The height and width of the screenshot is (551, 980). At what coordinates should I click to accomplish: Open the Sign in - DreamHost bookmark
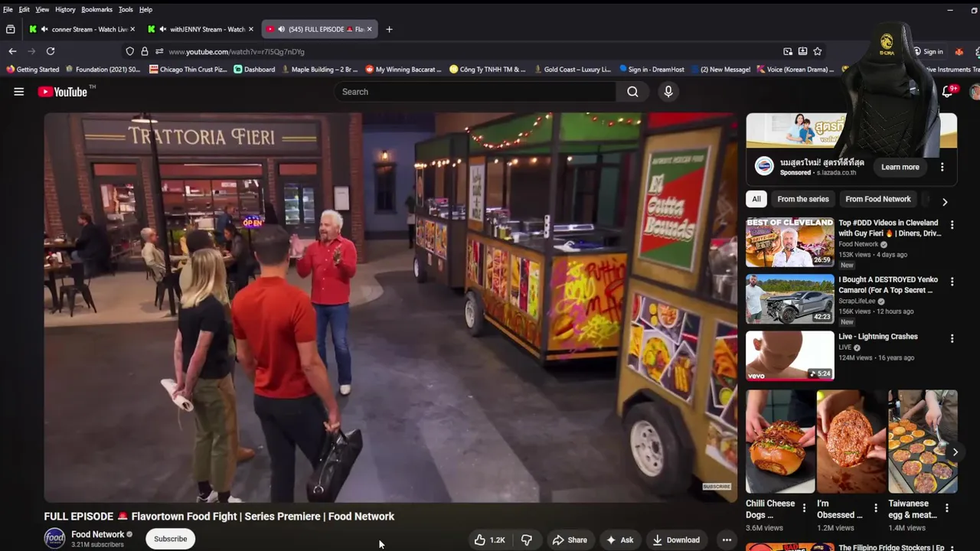(652, 70)
